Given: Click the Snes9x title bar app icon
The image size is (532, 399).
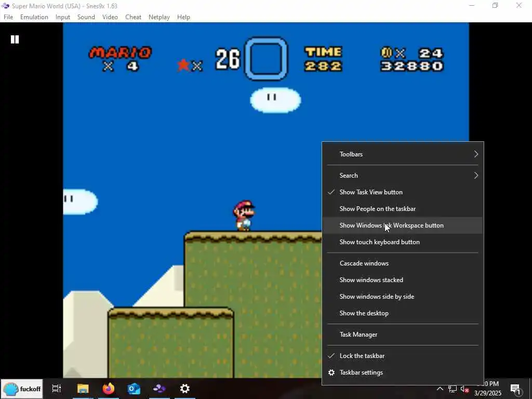Looking at the screenshot, I should pos(5,6).
